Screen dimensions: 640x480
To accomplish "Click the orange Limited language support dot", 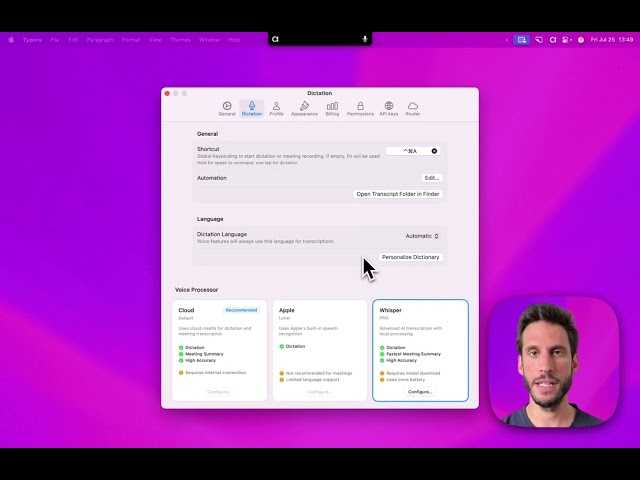I will point(282,380).
